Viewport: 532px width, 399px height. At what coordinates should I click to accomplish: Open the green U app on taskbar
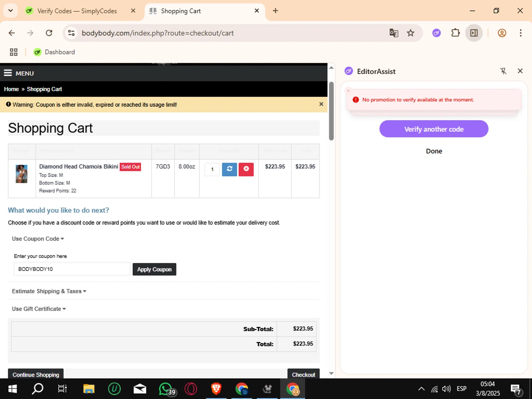(x=114, y=389)
